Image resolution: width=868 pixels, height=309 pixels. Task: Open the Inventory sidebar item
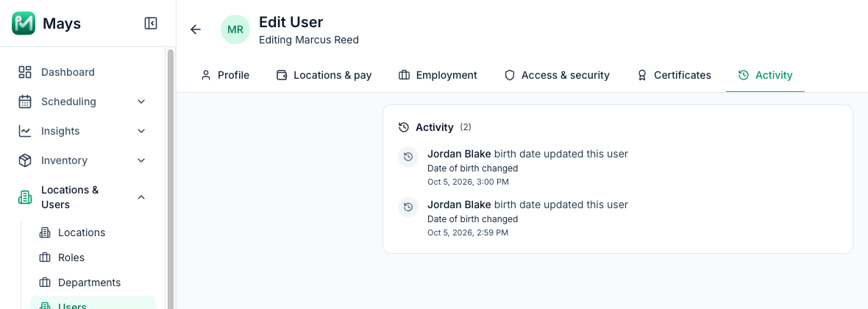tap(83, 160)
